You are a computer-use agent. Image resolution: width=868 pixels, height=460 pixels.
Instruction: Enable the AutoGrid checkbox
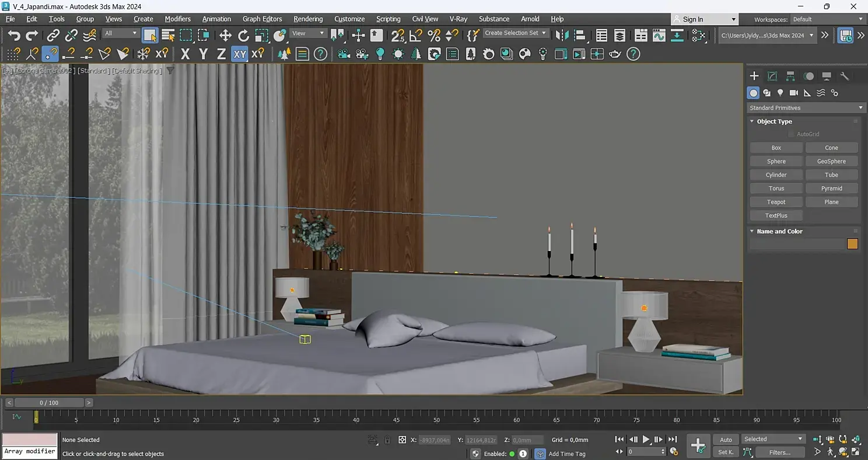click(x=791, y=134)
